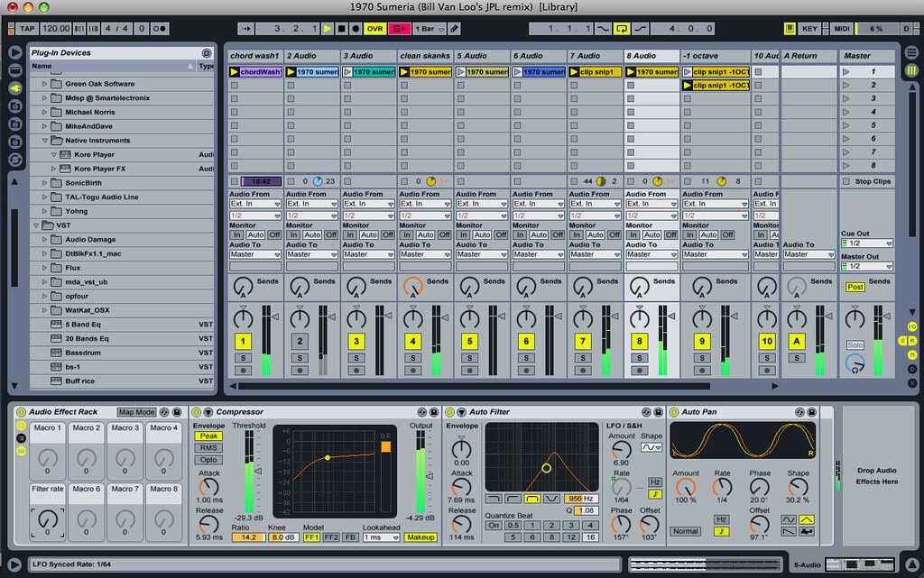Deactivate track 4 with its activator button

tap(412, 341)
